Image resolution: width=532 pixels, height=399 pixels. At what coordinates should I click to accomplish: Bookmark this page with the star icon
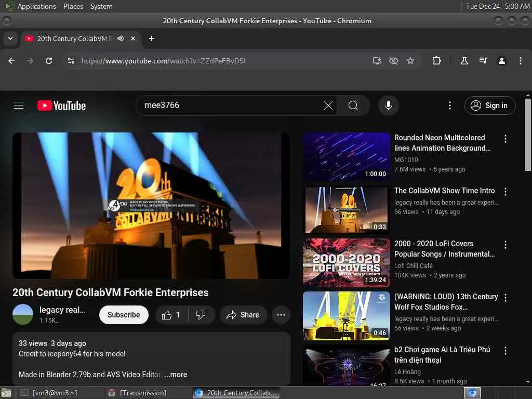(410, 61)
